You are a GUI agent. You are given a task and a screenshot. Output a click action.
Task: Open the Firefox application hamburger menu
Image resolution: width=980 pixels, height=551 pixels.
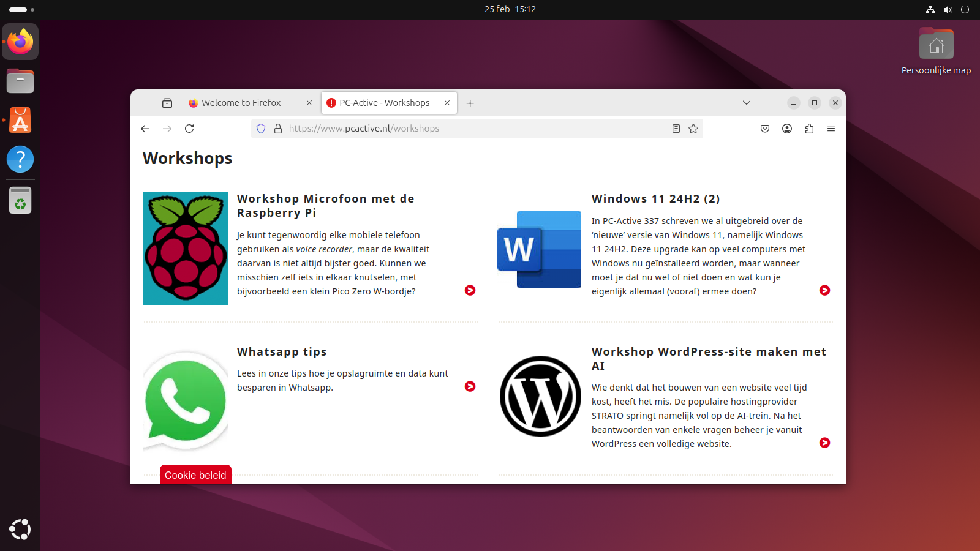[x=831, y=129]
